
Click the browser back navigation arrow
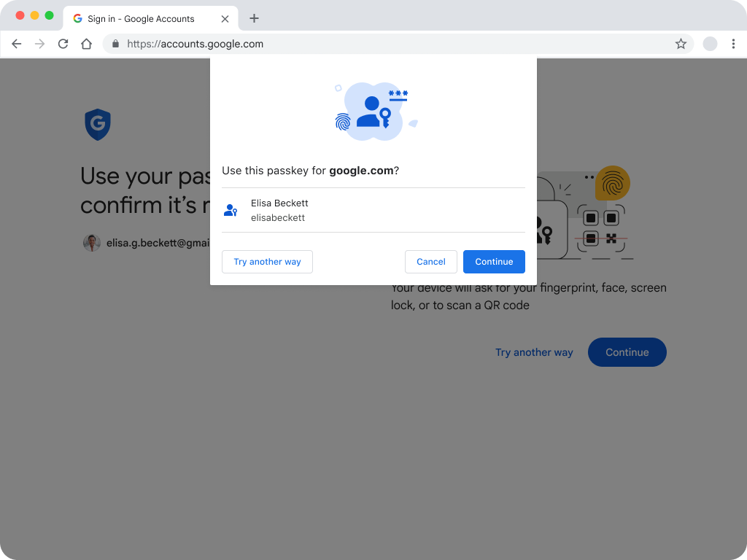pos(16,44)
